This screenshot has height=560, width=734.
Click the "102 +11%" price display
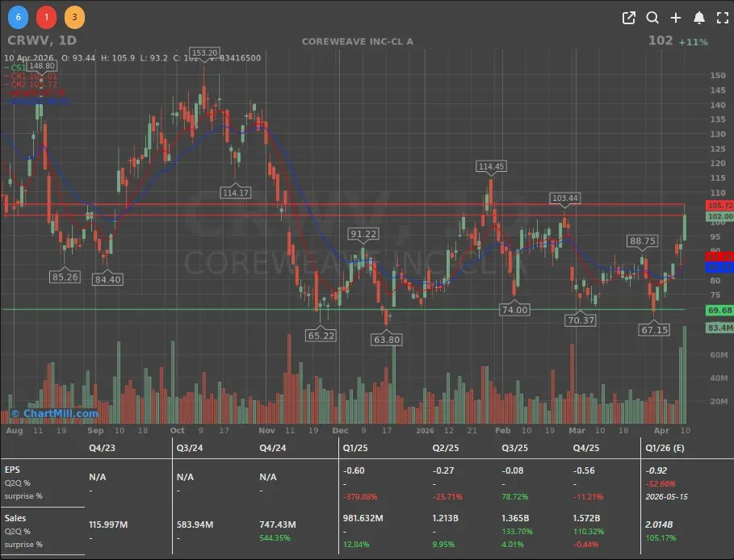(x=677, y=40)
